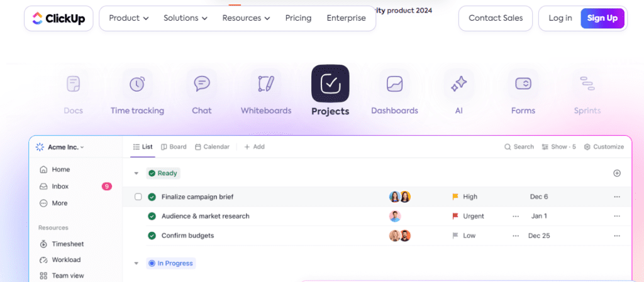The width and height of the screenshot is (644, 282).
Task: Open the AI sparkle icon
Action: [x=459, y=84]
